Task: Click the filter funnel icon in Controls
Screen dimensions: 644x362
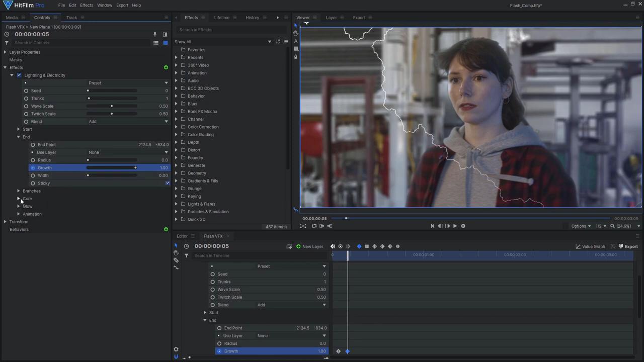Action: tap(7, 43)
